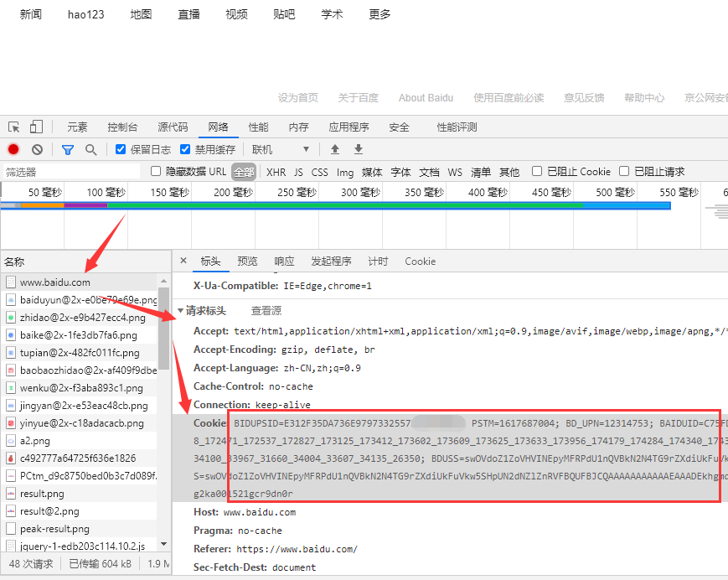Click the 查看源 link

(266, 310)
